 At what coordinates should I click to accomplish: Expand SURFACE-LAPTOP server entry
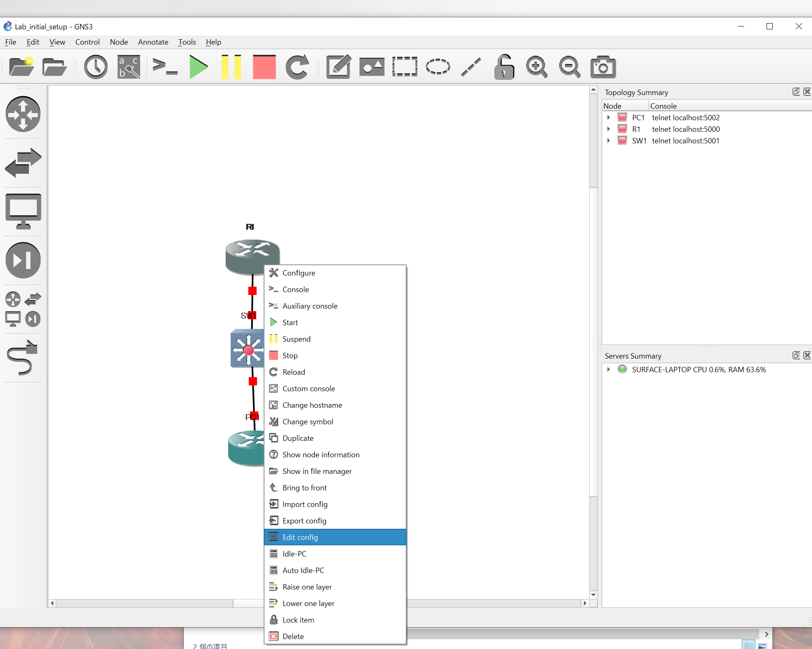click(x=608, y=370)
